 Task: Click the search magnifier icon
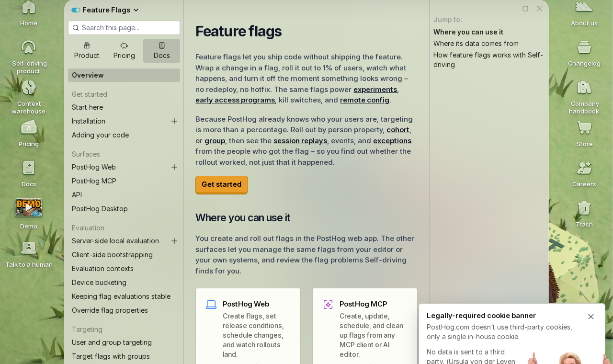point(76,28)
